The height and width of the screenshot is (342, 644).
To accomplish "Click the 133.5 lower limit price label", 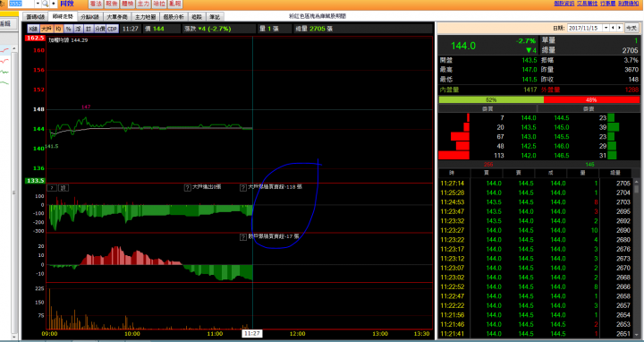I will [35, 181].
